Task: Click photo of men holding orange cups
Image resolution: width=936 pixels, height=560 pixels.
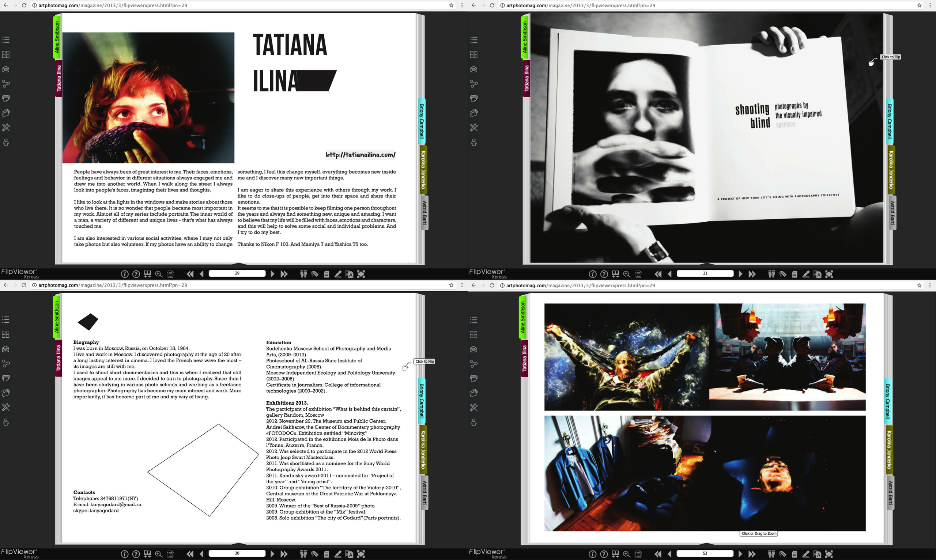Action: [x=788, y=357]
